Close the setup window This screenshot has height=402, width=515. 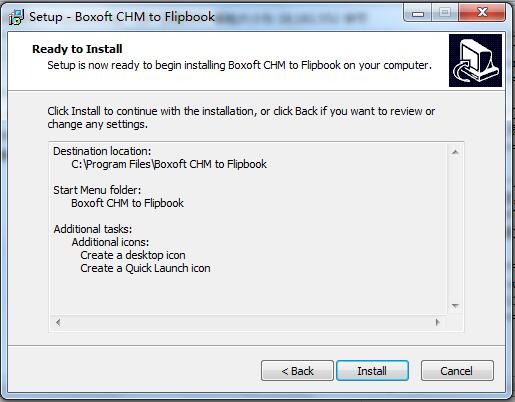[x=482, y=13]
